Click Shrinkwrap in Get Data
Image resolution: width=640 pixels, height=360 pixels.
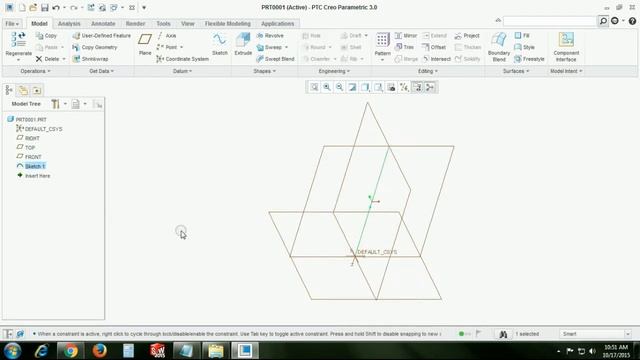click(91, 59)
